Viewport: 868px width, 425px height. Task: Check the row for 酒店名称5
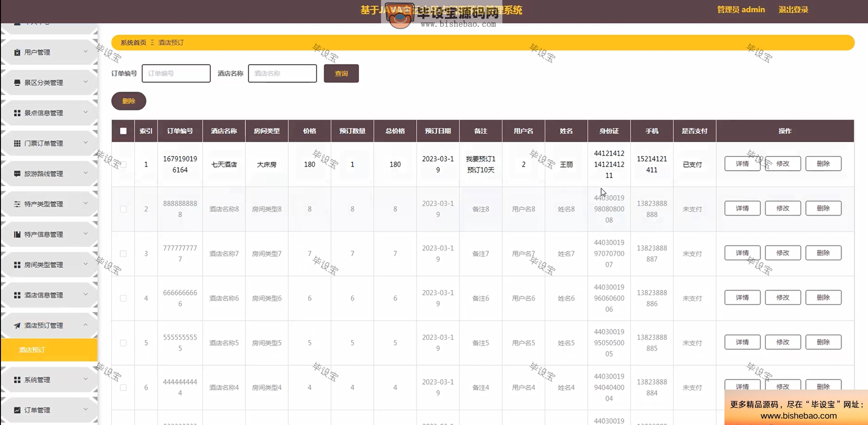click(x=123, y=343)
